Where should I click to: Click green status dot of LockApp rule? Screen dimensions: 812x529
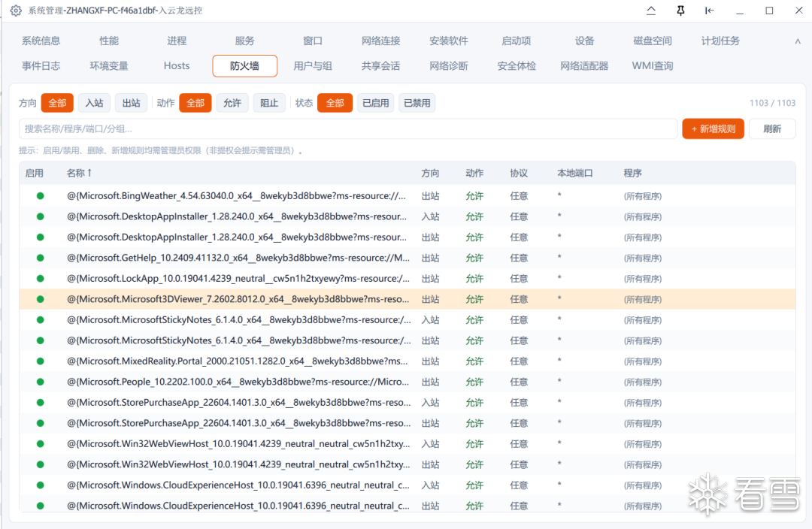40,279
